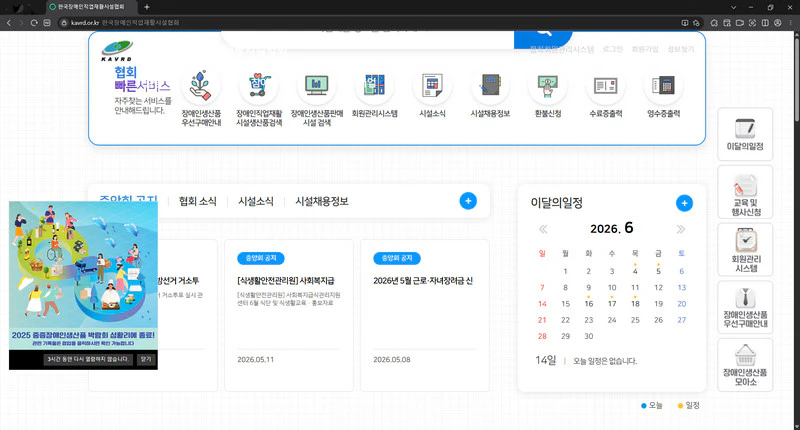Click plus icon in 이달의일정 panel
Viewport: 800px width, 430px height.
click(684, 203)
